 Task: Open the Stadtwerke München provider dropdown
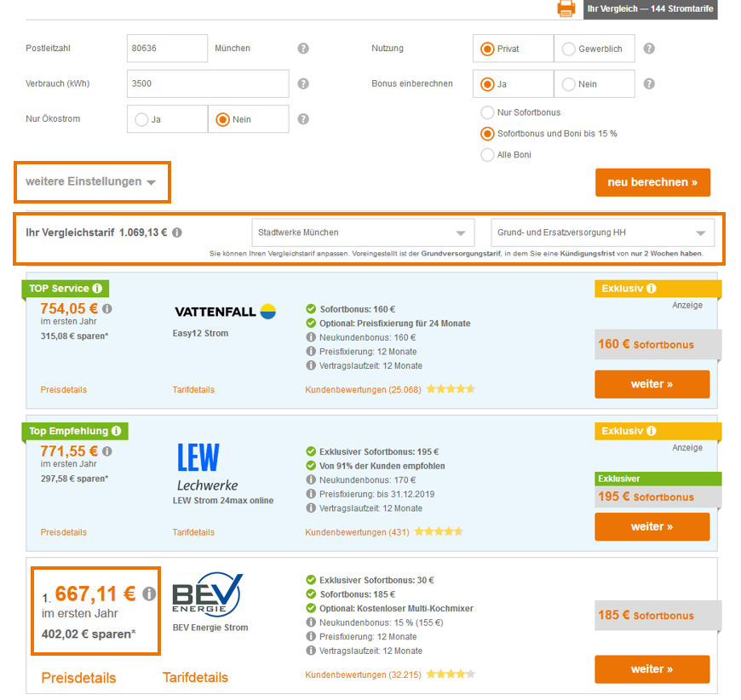[364, 232]
